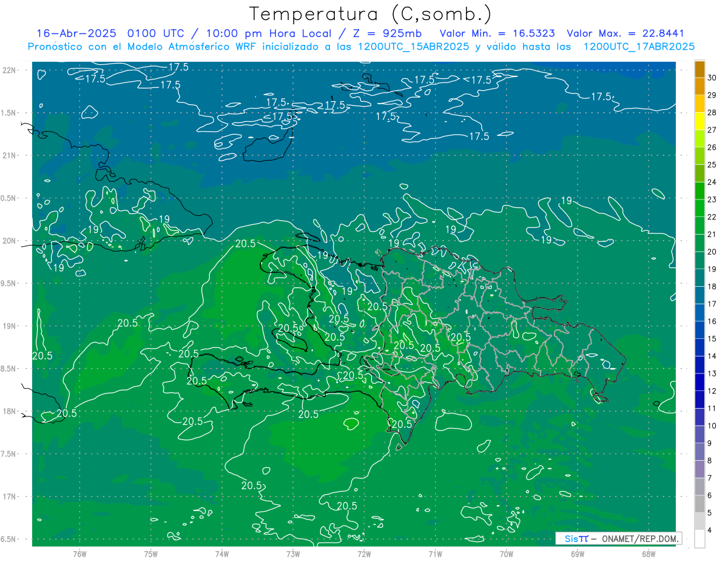Click the '9.5N' latitude axis label

(x=9, y=283)
